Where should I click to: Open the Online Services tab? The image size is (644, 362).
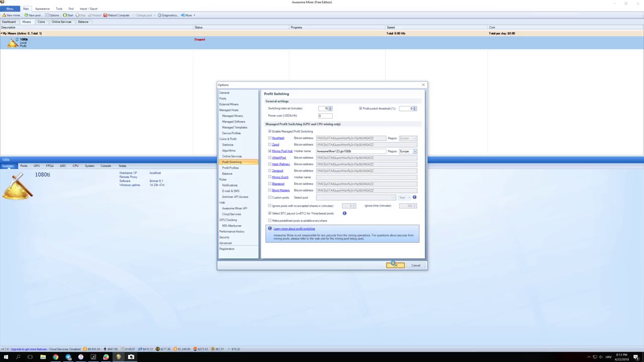[x=61, y=22]
